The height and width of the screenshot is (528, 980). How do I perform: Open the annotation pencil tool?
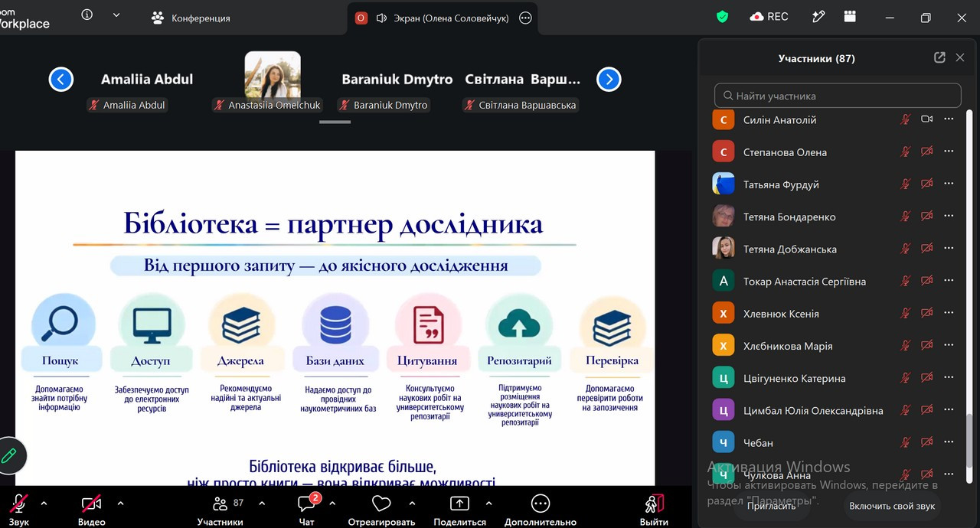(x=9, y=456)
